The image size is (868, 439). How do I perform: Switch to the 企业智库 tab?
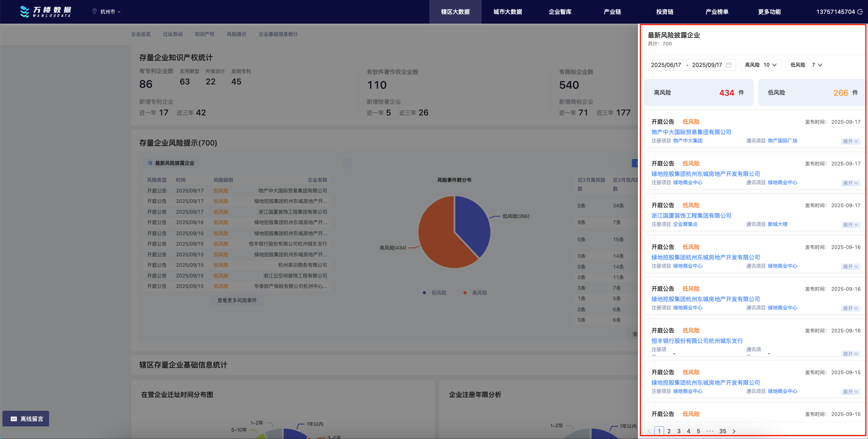[560, 12]
